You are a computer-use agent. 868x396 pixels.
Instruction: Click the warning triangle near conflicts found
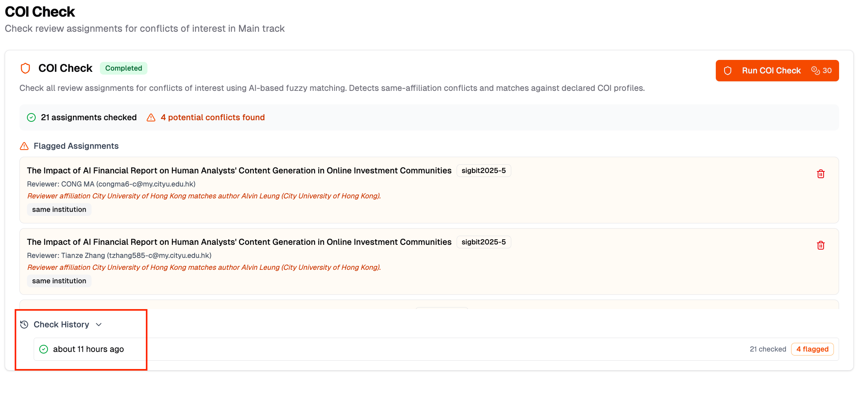(x=151, y=117)
